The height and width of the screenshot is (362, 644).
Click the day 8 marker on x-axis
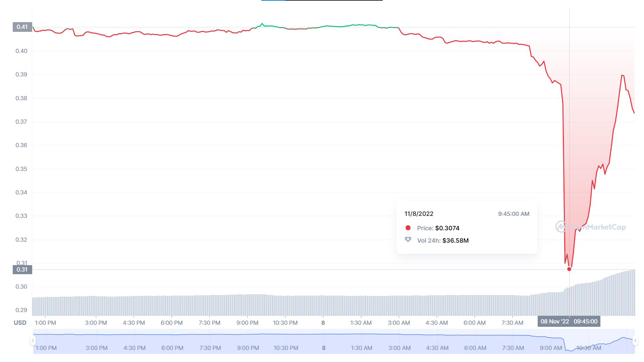coord(323,323)
